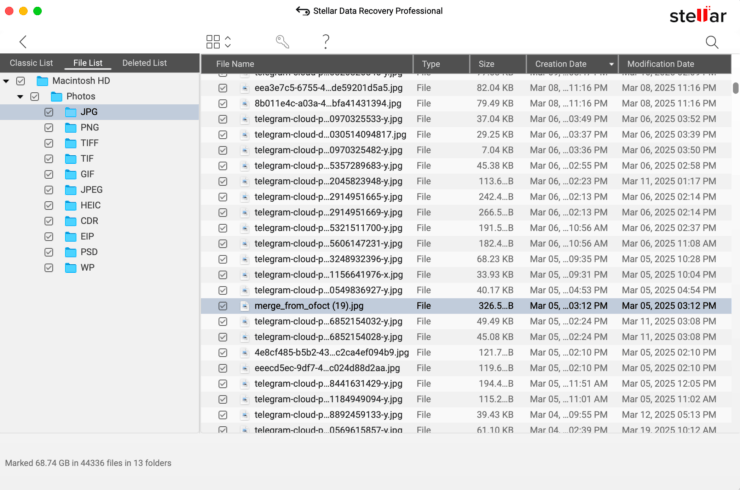Click the back arrow icon

pyautogui.click(x=23, y=42)
